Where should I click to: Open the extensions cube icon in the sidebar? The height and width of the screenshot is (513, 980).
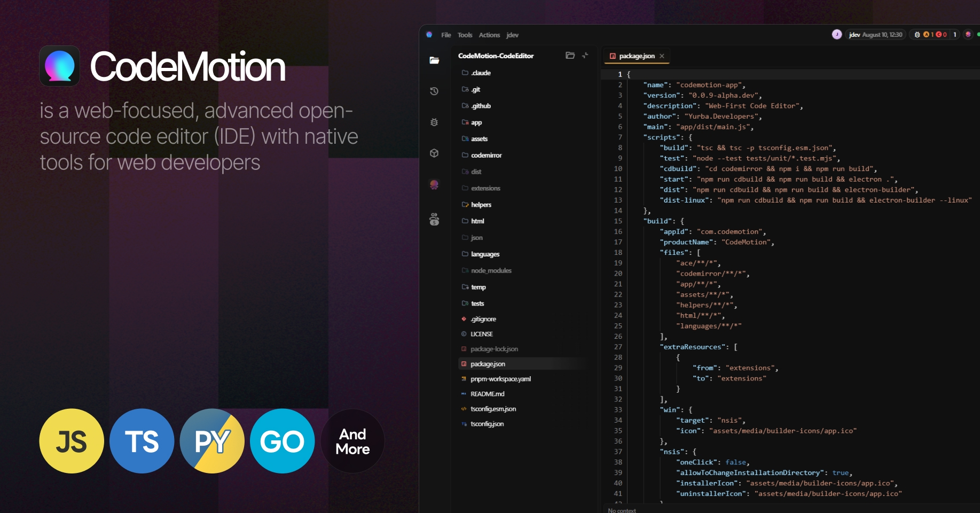click(434, 153)
